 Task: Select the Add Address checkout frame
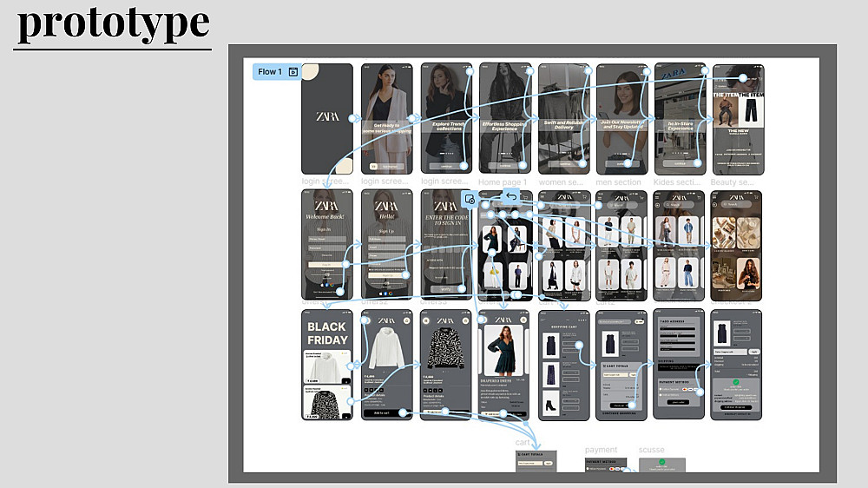pos(680,365)
